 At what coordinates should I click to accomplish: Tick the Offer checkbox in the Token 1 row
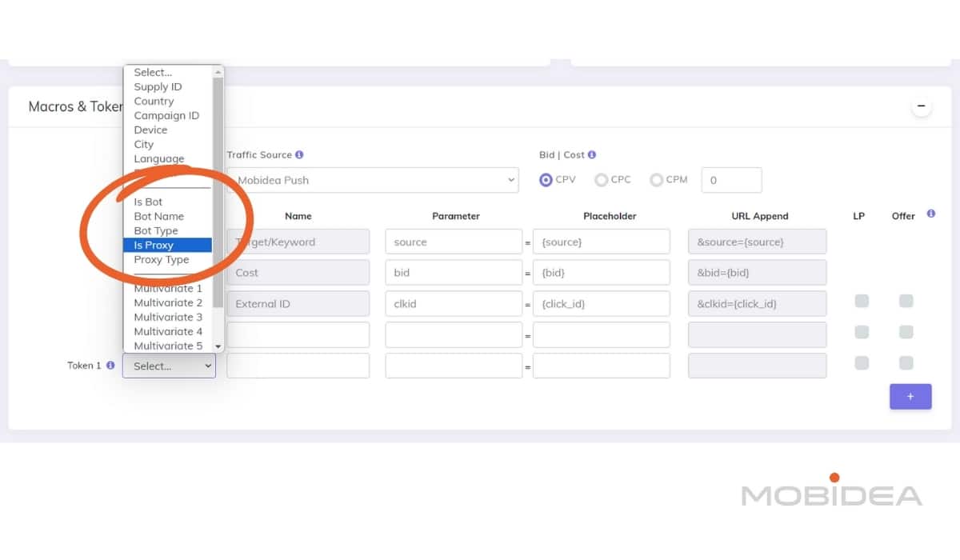[906, 363]
